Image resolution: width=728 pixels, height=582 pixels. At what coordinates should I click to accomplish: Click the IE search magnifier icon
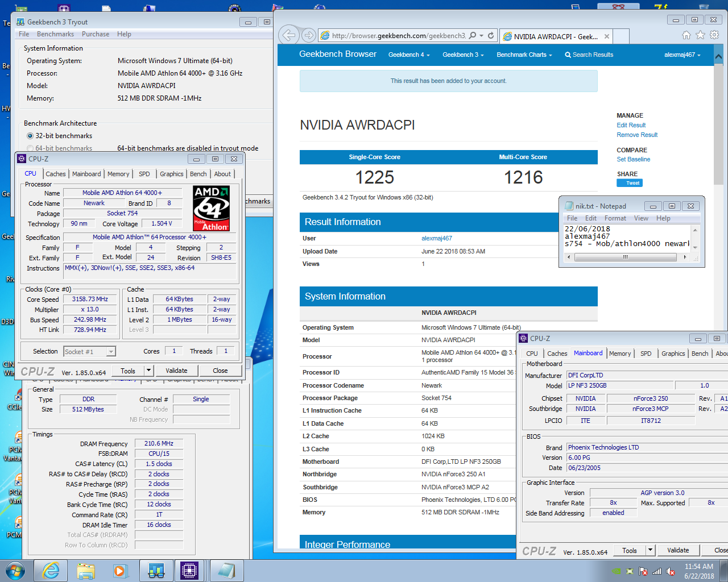(x=472, y=35)
